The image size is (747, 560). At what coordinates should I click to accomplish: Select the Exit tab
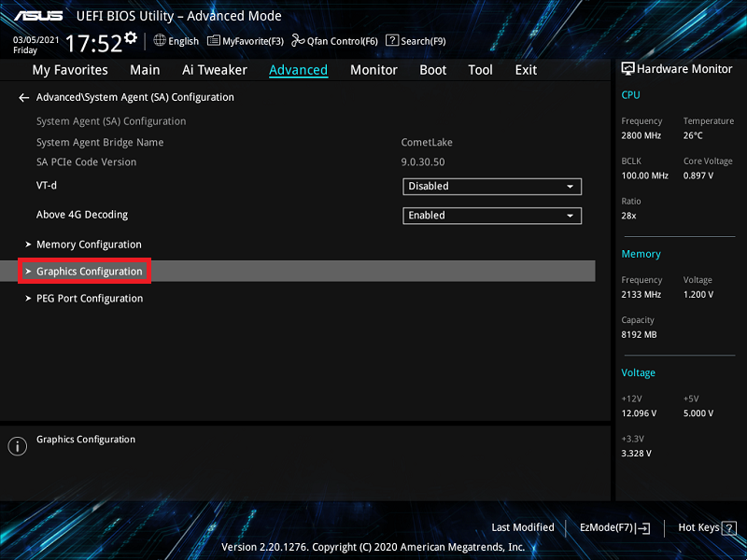pyautogui.click(x=526, y=70)
